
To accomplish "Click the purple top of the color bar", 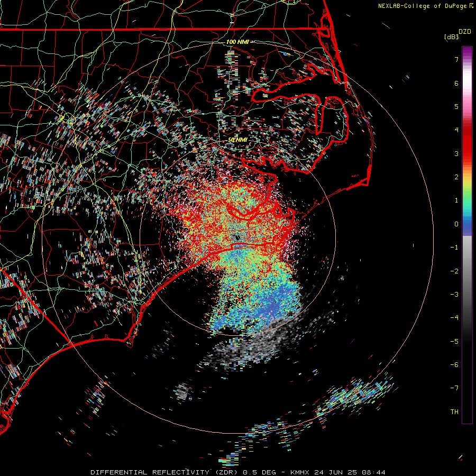I will point(467,52).
